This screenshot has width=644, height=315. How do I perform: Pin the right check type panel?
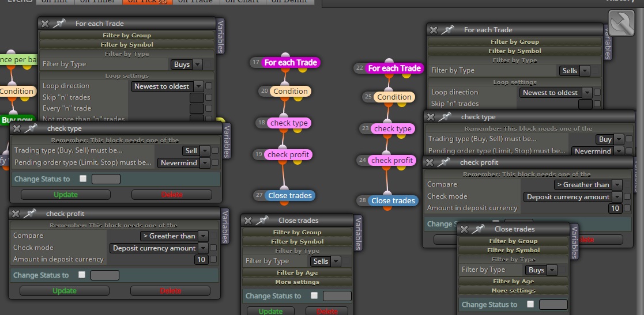[x=445, y=117]
